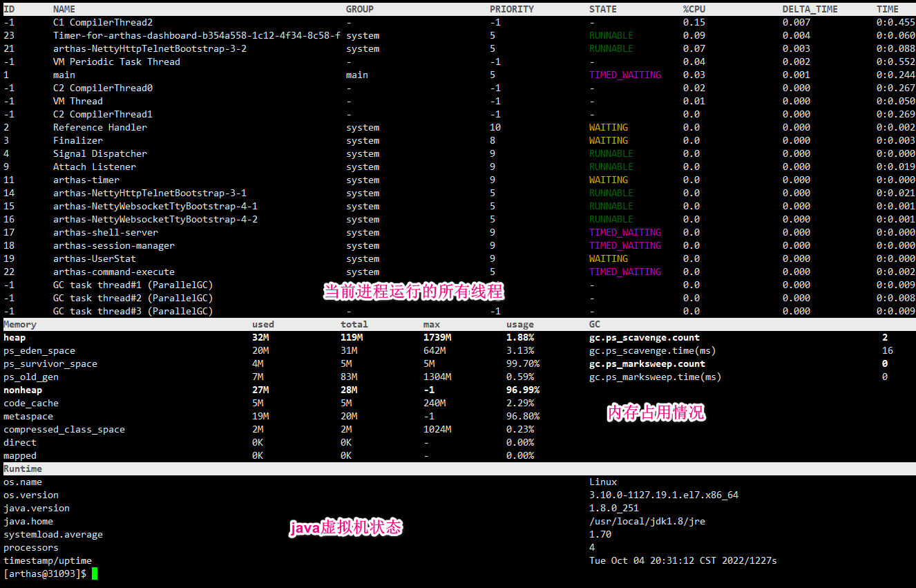Select the gc.ps_marksweep.count entry
Image resolution: width=916 pixels, height=588 pixels.
click(x=647, y=363)
